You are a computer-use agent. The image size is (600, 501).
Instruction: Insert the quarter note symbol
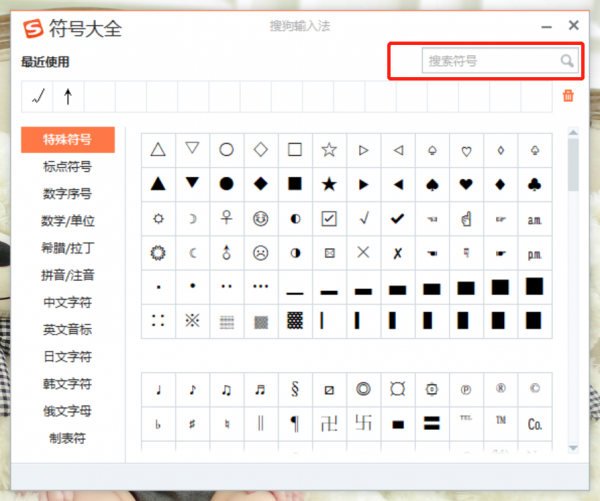[x=158, y=390]
